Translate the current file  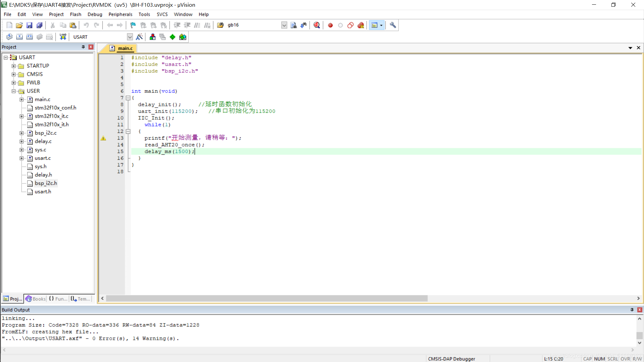(x=9, y=37)
